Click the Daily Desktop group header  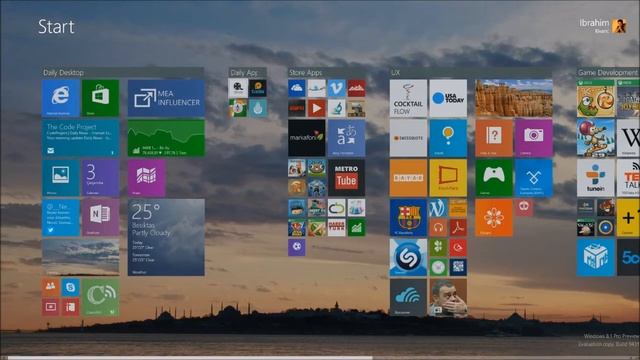pyautogui.click(x=123, y=73)
